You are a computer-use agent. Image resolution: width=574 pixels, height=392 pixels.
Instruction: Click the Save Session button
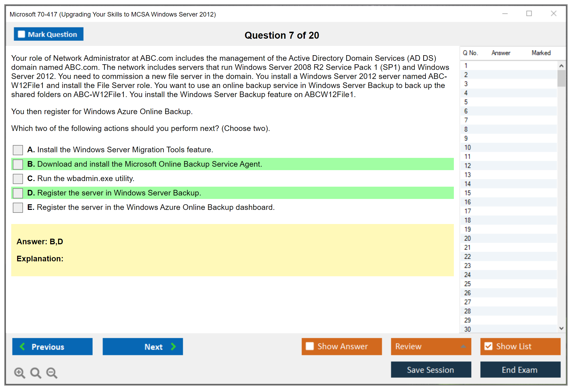pyautogui.click(x=431, y=370)
